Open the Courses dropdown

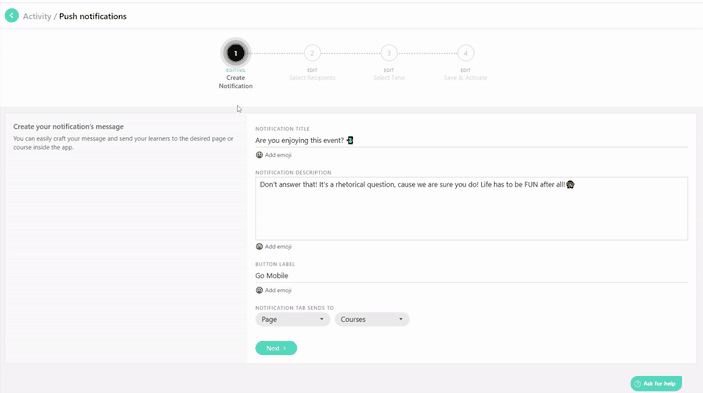372,319
